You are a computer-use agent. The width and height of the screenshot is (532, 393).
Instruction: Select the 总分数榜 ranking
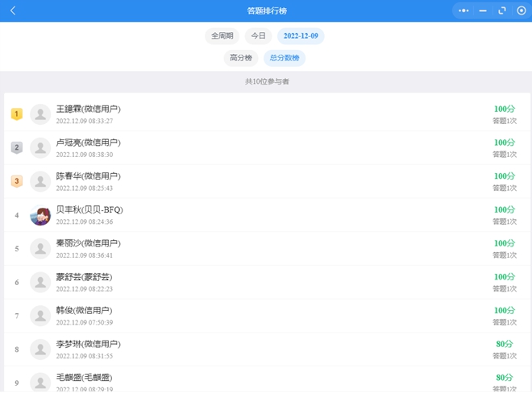click(285, 58)
